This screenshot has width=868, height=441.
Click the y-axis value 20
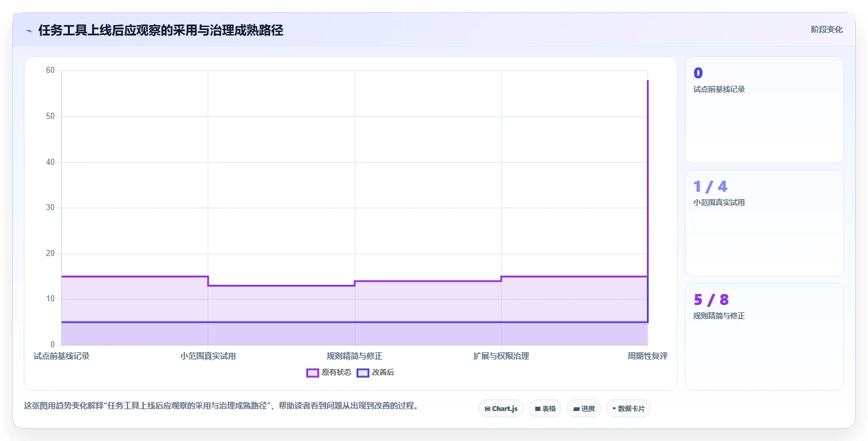(x=50, y=254)
